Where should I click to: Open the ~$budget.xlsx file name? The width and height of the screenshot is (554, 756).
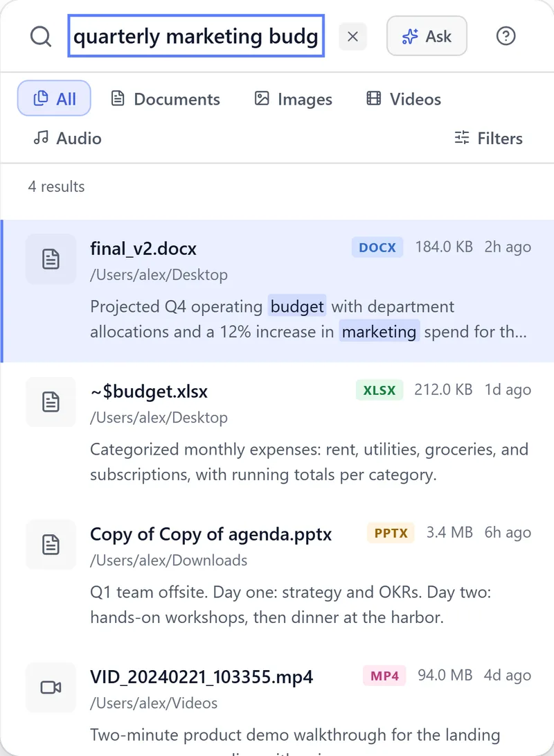click(149, 391)
